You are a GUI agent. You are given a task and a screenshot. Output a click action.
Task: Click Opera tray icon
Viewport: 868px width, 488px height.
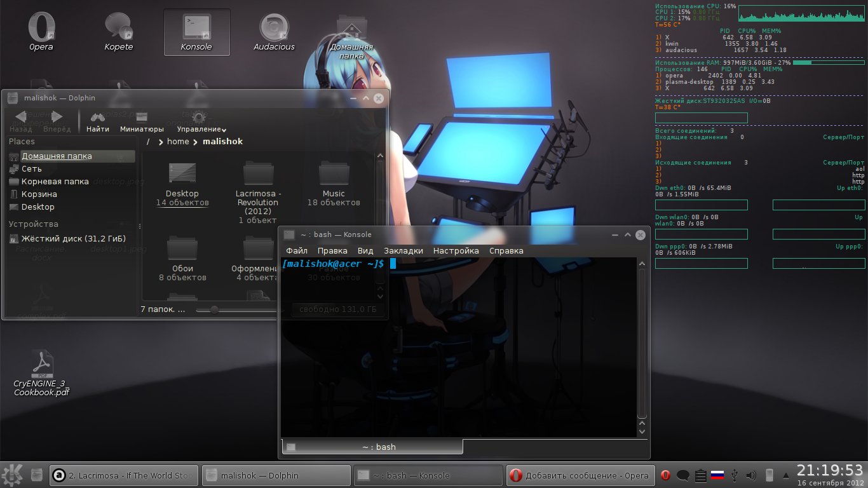coord(666,475)
